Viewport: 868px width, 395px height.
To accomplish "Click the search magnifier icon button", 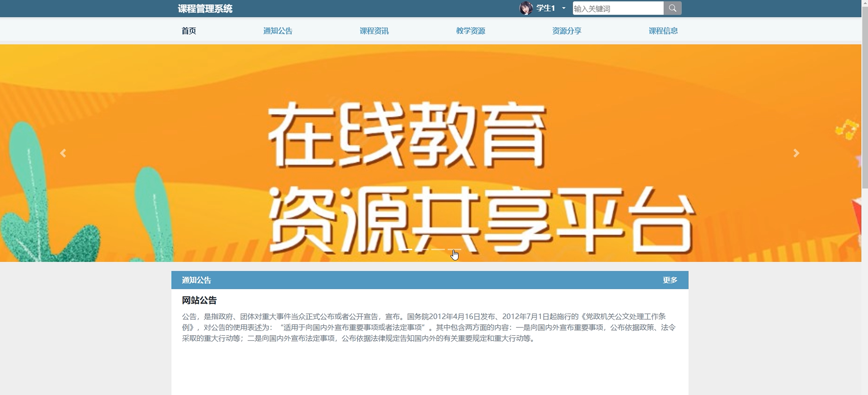I will (672, 8).
